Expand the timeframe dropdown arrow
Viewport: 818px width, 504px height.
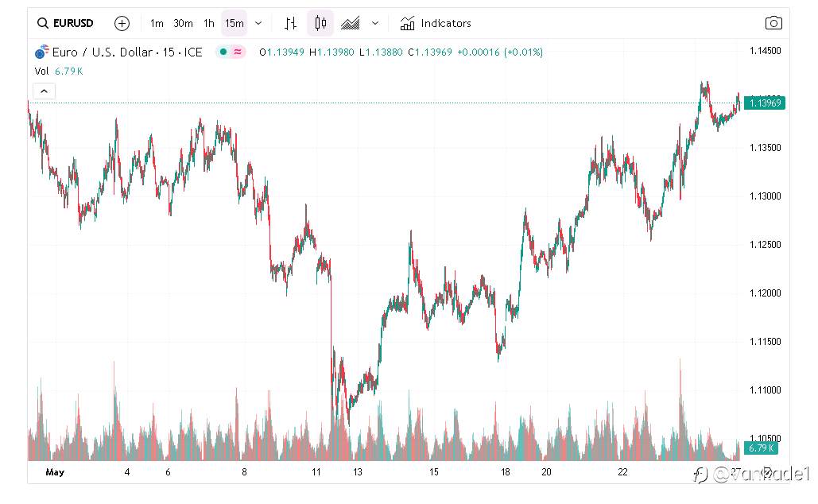(258, 24)
